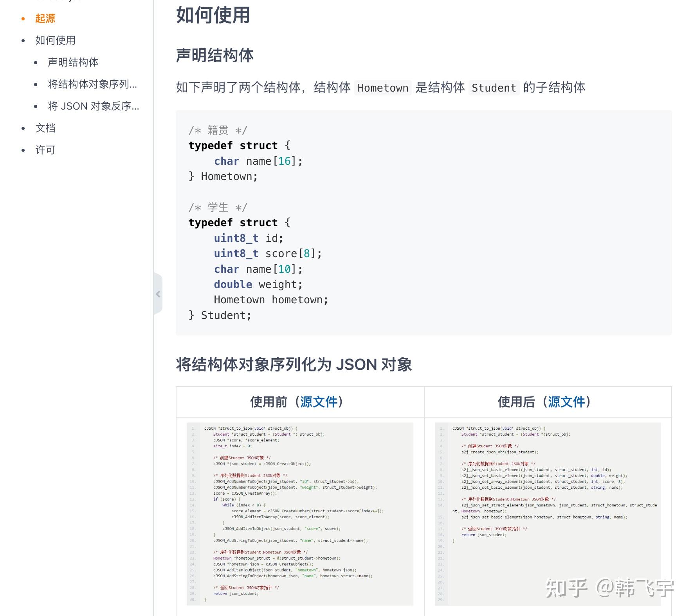Open the 起源 section in the sidebar
692x616 pixels.
point(44,18)
